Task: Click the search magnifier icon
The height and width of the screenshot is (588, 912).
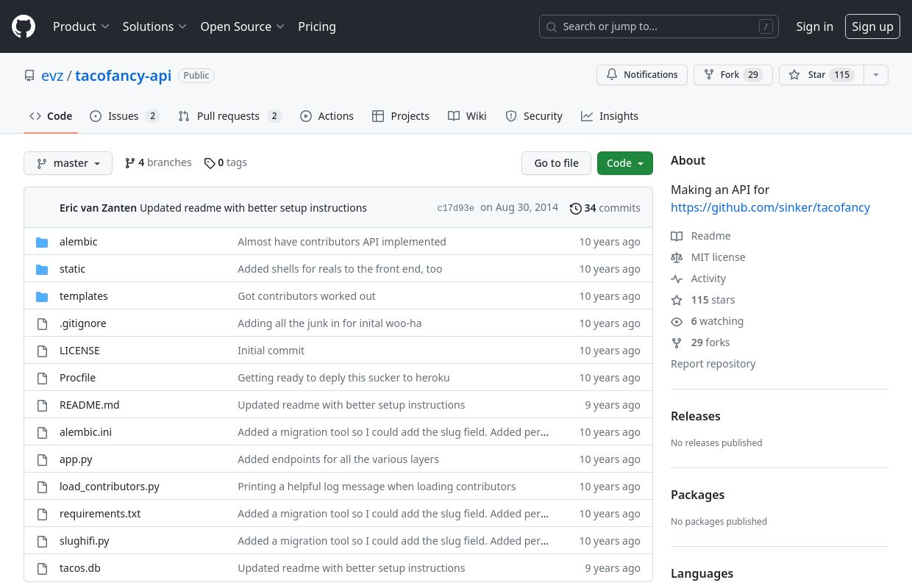Action: tap(552, 26)
